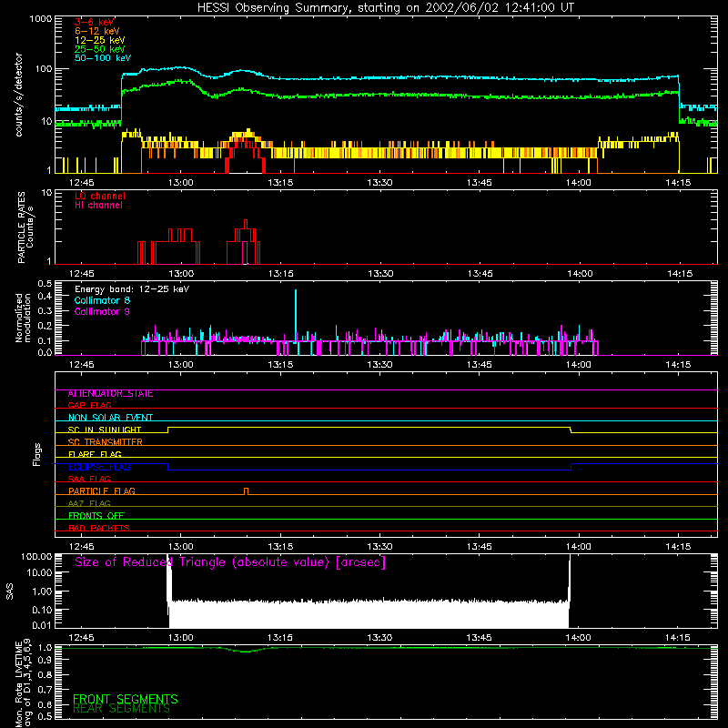Viewport: 728px width, 728px height.
Task: Select the SAA_FLAG label
Action: 89,479
